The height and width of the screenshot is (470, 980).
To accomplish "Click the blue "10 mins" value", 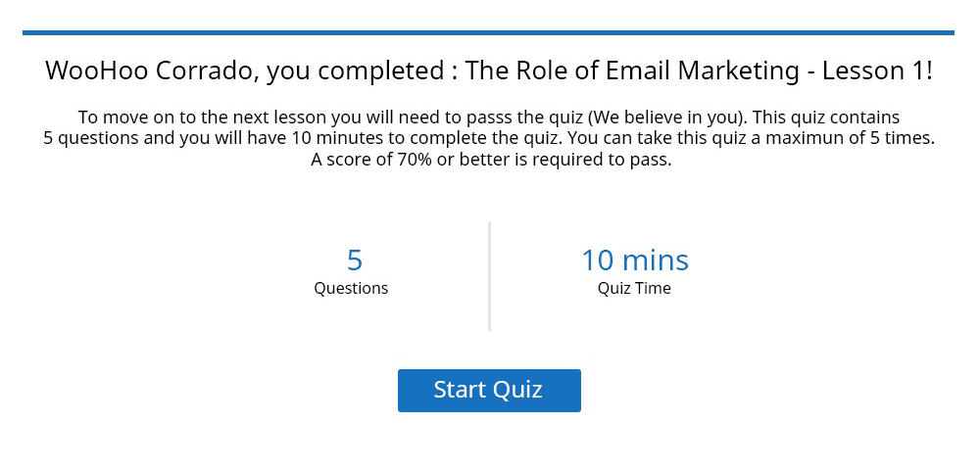I will click(634, 260).
